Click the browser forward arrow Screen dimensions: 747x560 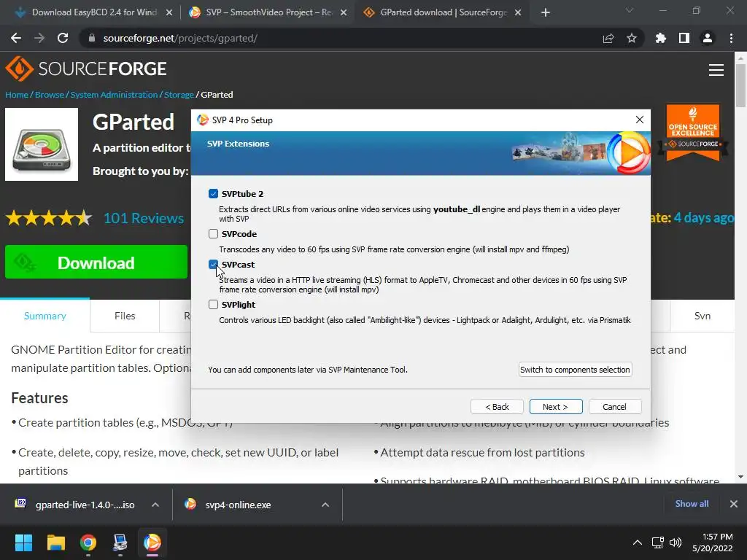[x=39, y=38]
